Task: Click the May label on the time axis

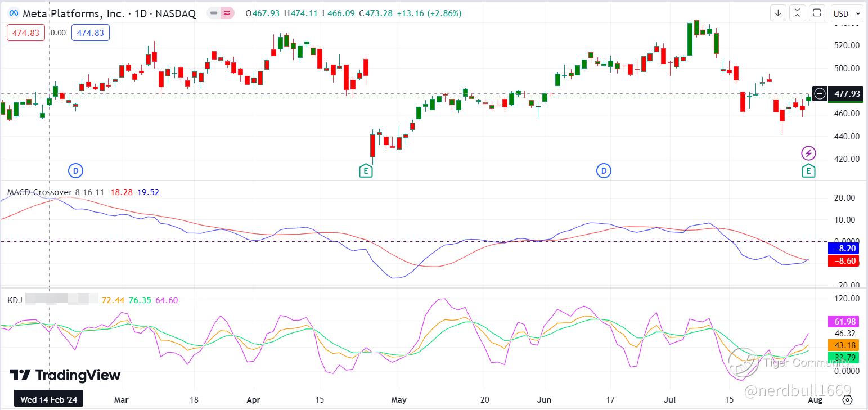Action: pos(398,400)
